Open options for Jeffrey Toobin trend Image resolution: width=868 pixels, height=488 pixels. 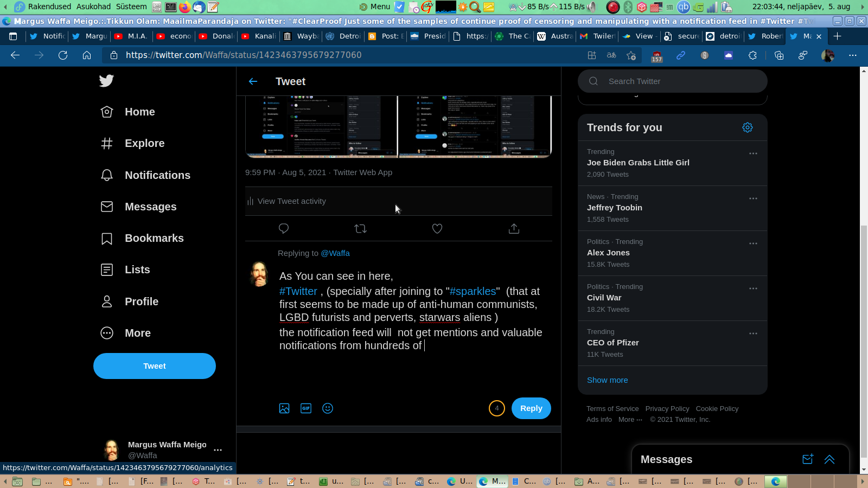(x=753, y=198)
